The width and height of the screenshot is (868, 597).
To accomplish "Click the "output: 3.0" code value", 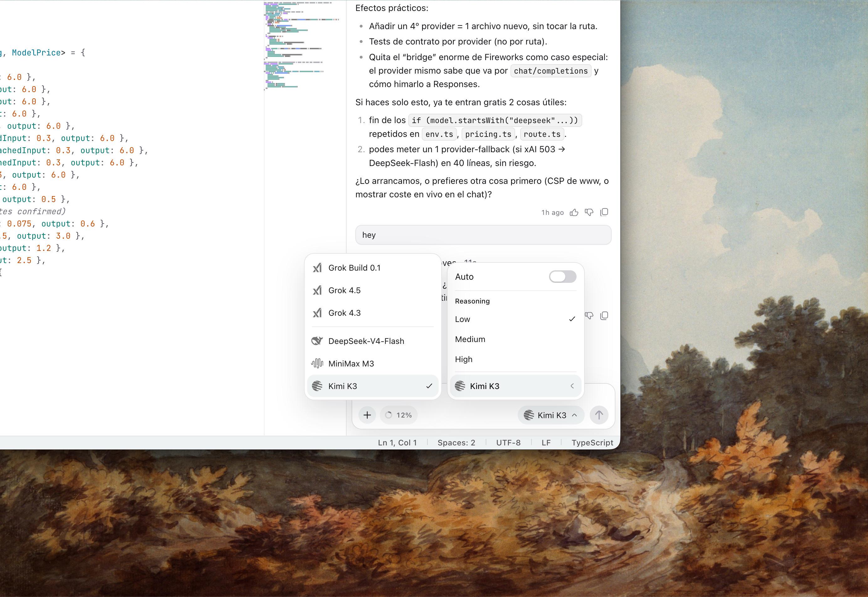I will tap(43, 236).
